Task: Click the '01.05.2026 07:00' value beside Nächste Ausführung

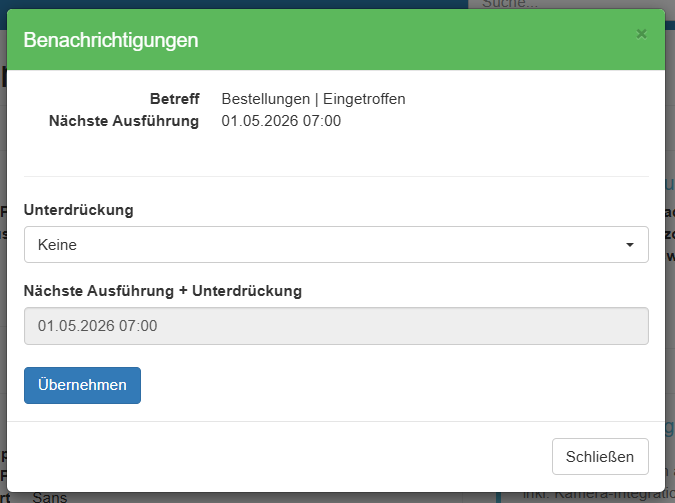Action: (281, 121)
